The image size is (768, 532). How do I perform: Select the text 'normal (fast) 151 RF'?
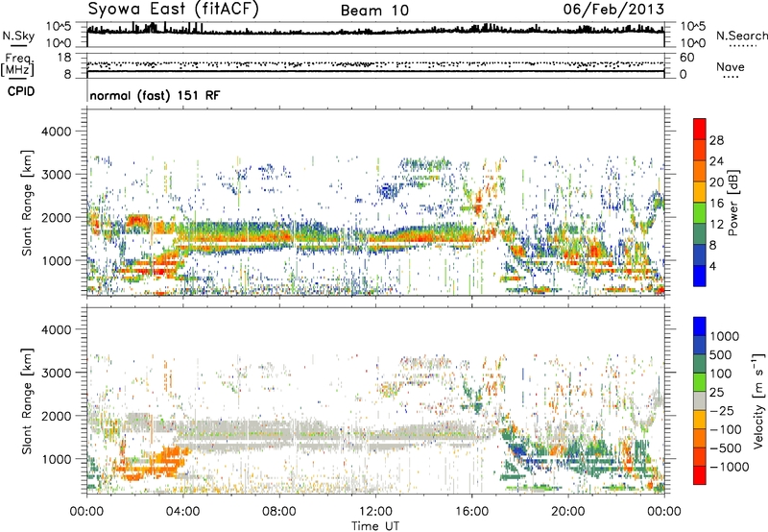[x=155, y=95]
